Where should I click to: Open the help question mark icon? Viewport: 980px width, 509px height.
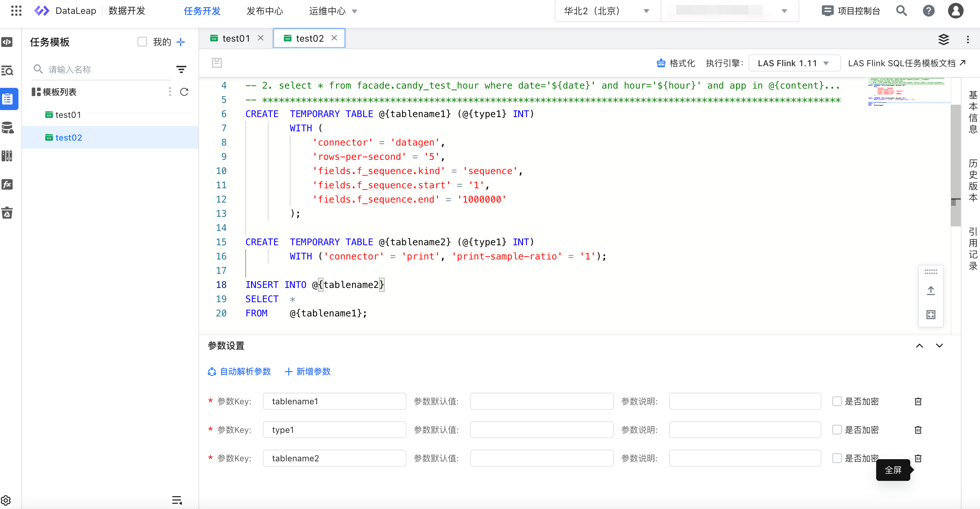point(928,11)
